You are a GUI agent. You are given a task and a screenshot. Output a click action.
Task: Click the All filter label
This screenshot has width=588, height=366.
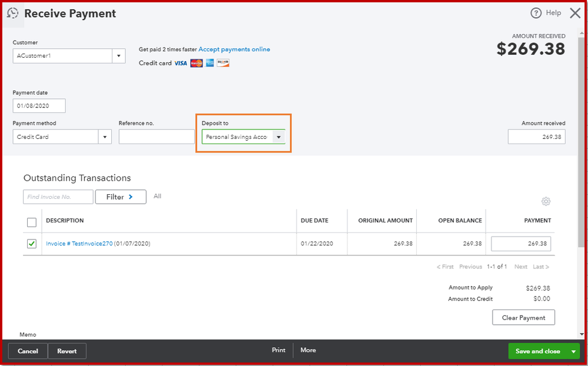[158, 196]
